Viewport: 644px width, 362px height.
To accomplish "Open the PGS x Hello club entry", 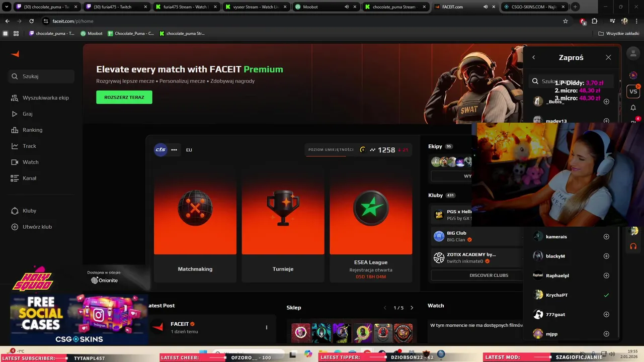I will (x=476, y=215).
